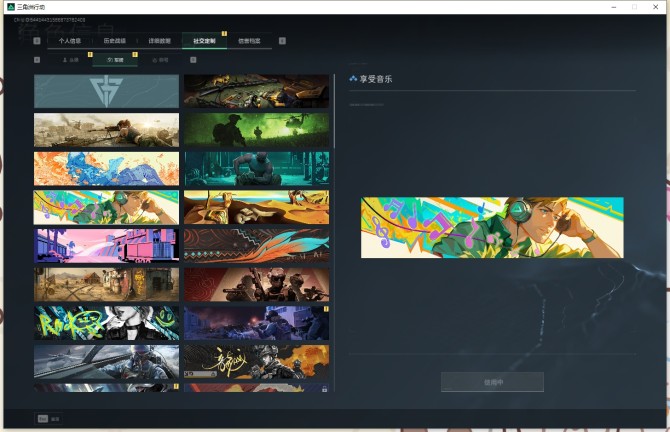Select the weapons-on-table banner

coord(256,91)
